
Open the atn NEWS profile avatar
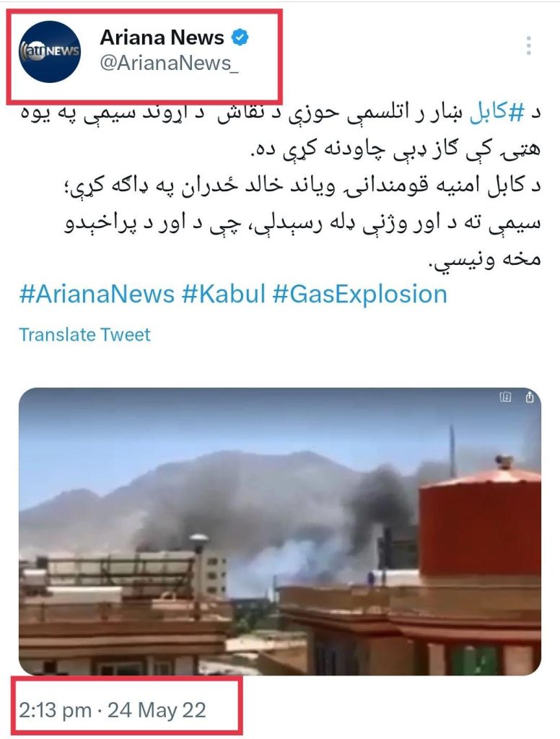coord(50,51)
